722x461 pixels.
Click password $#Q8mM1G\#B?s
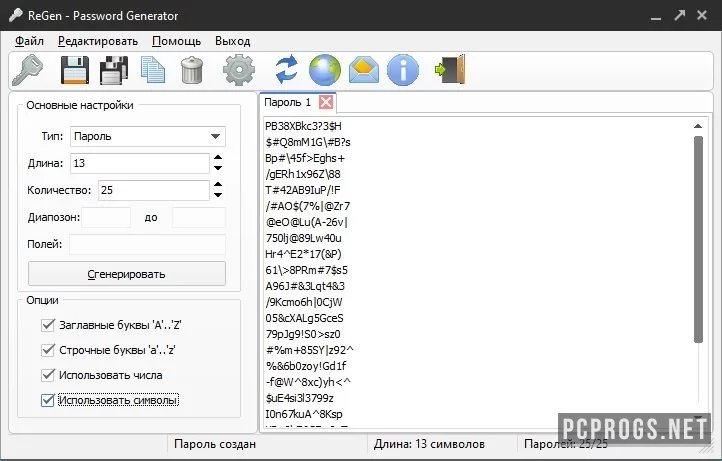coord(308,142)
